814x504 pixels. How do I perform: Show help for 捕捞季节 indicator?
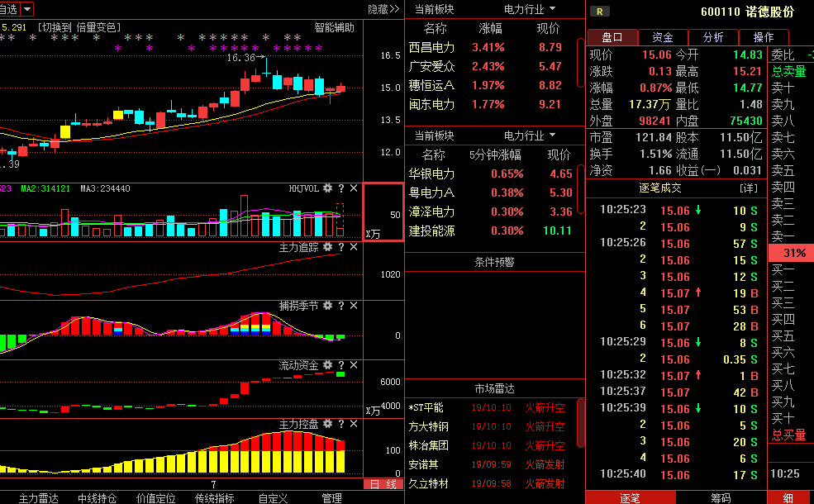[341, 307]
